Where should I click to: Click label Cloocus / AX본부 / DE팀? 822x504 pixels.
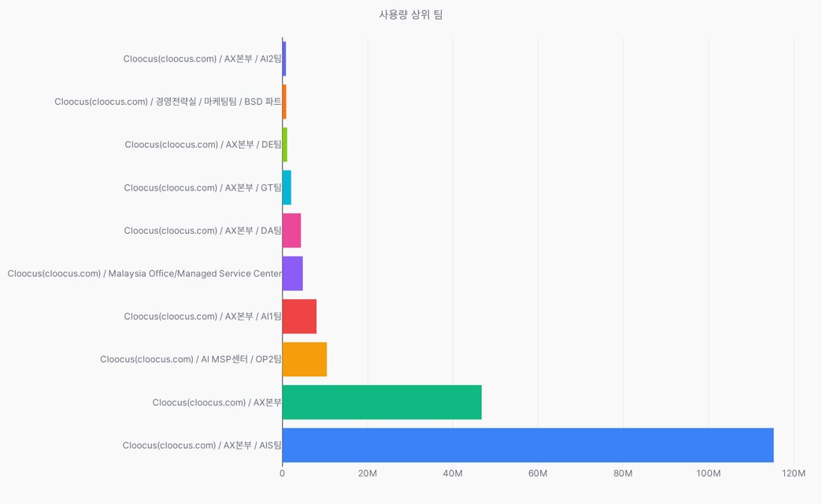pyautogui.click(x=203, y=145)
